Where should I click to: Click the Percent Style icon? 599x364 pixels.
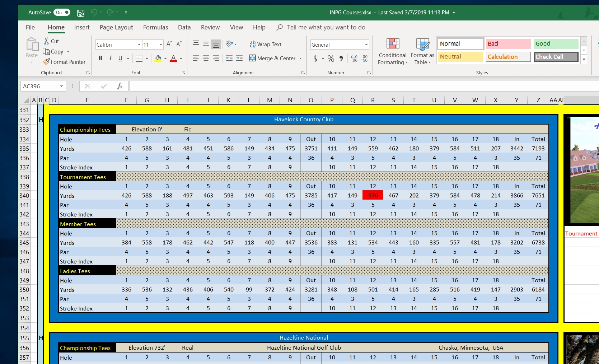(331, 59)
